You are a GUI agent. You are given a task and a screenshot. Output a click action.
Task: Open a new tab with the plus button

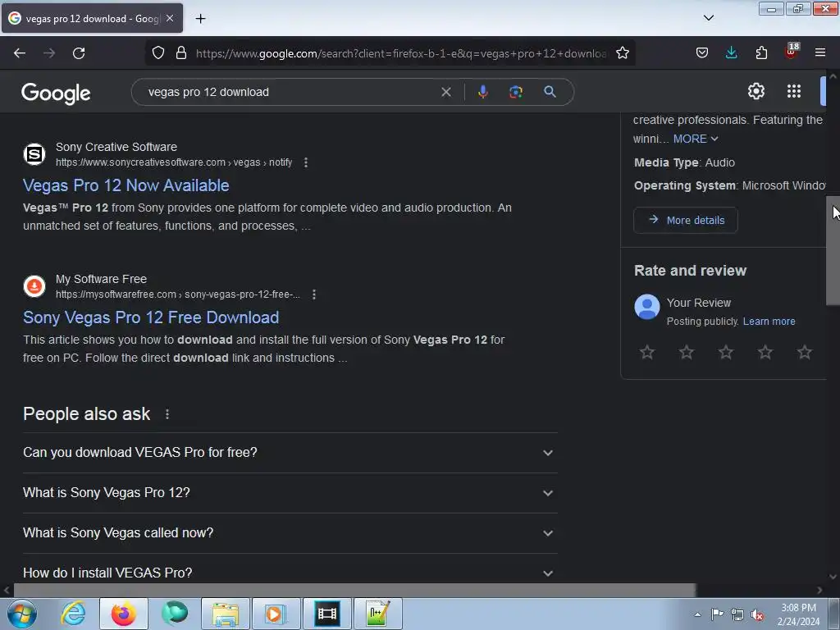200,19
